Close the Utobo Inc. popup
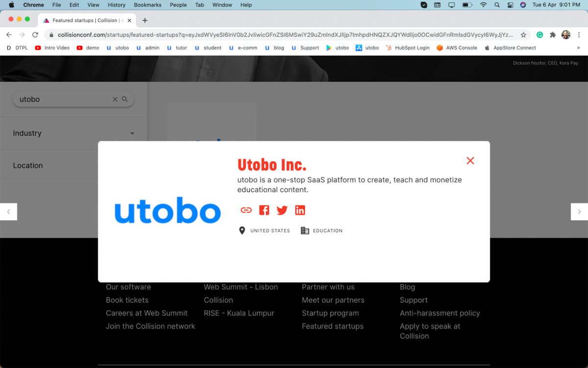This screenshot has width=588, height=368. coord(470,160)
